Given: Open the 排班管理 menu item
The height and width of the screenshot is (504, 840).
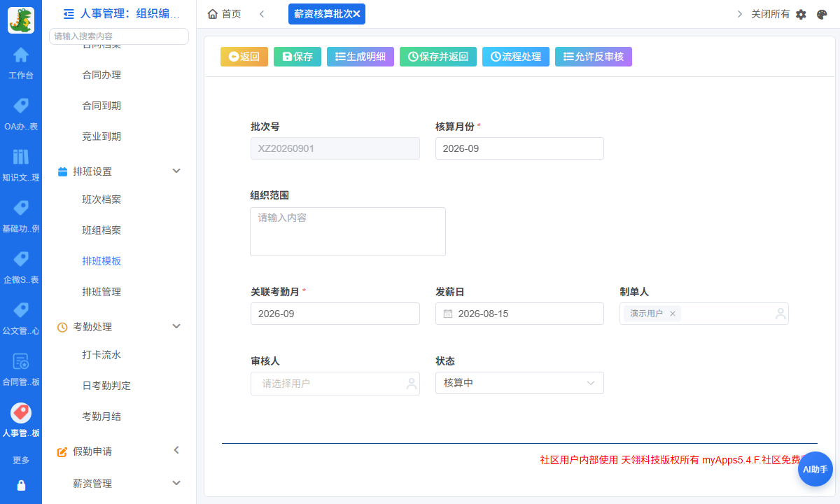Looking at the screenshot, I should click(x=101, y=292).
